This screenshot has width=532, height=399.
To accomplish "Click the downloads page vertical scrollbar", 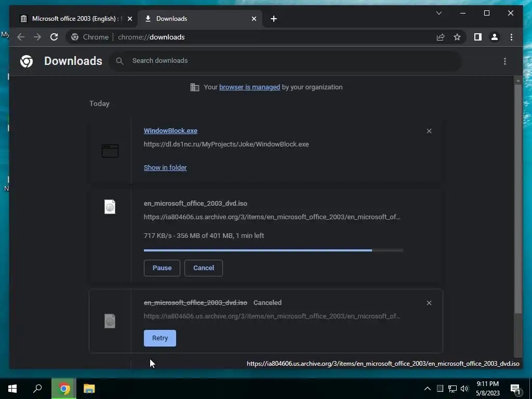I will pyautogui.click(x=518, y=200).
